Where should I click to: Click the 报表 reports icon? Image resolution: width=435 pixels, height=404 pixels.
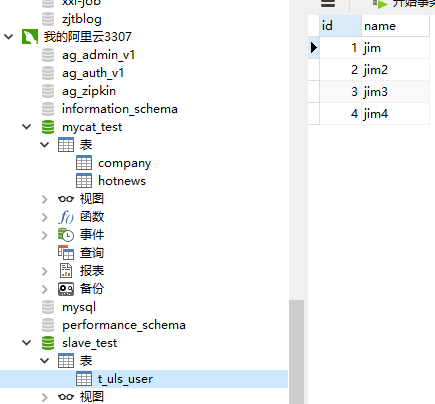[66, 271]
